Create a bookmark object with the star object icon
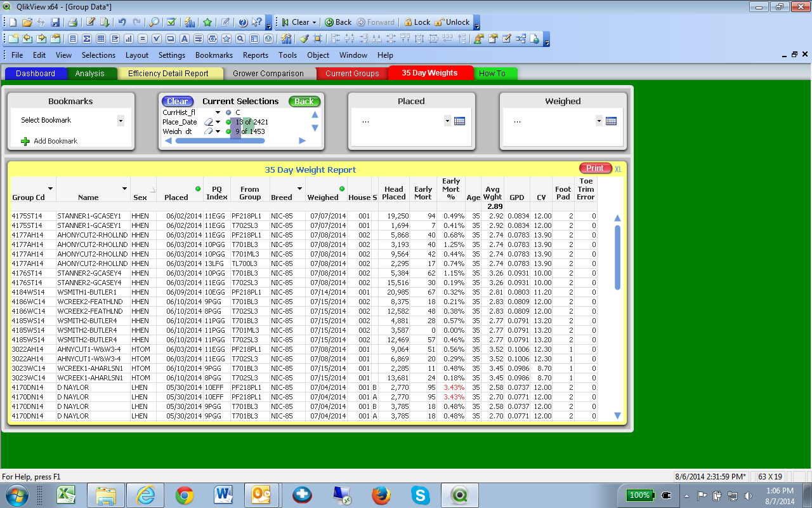This screenshot has height=508, width=812. (x=226, y=39)
